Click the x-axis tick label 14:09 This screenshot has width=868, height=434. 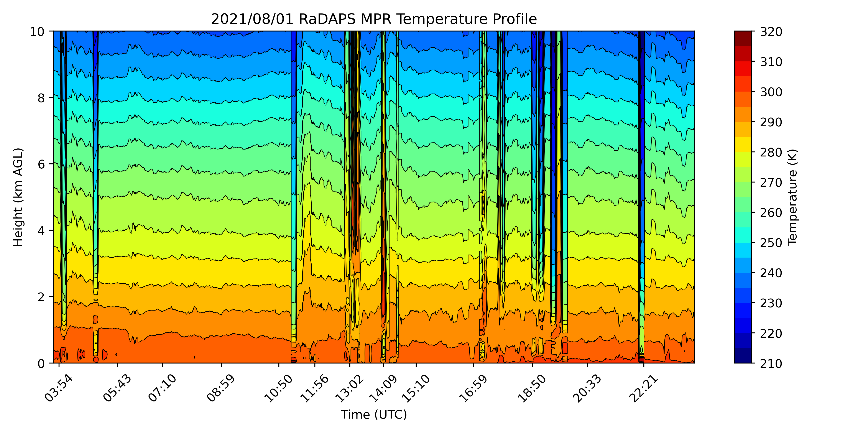(383, 388)
